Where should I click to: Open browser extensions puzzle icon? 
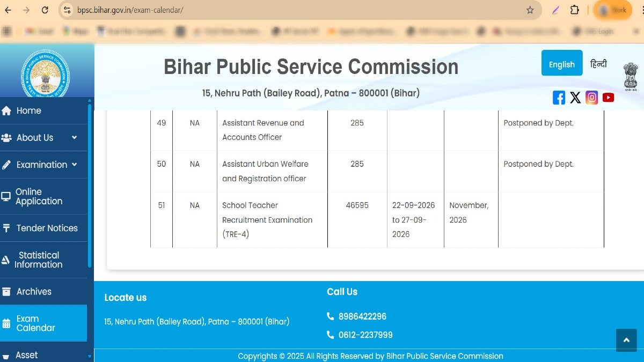pos(574,10)
